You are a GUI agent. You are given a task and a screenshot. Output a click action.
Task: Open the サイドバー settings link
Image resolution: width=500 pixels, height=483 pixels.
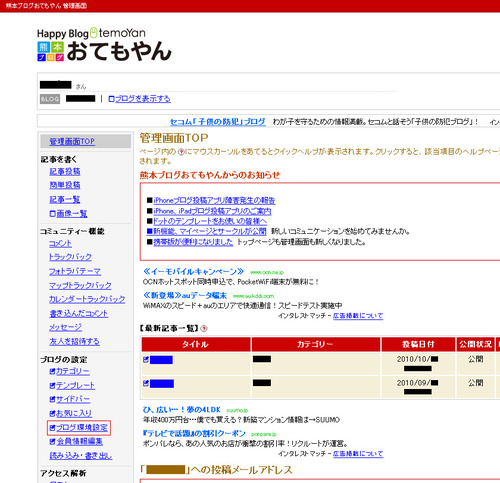[73, 399]
